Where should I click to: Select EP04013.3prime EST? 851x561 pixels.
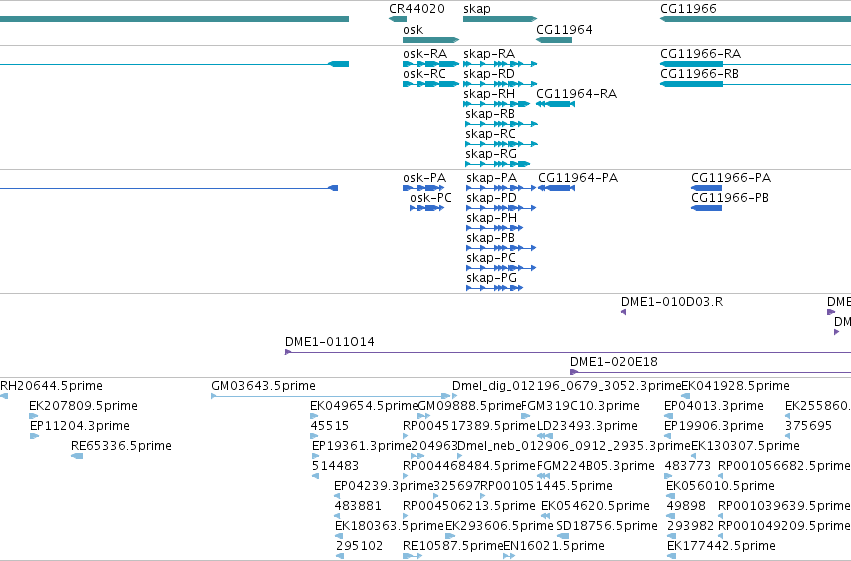pos(669,416)
